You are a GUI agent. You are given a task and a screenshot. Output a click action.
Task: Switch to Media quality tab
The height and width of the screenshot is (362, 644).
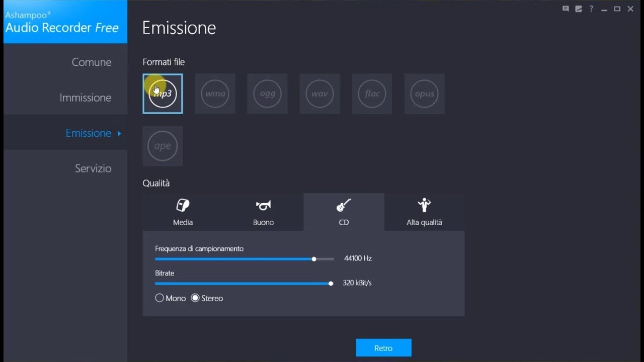183,212
